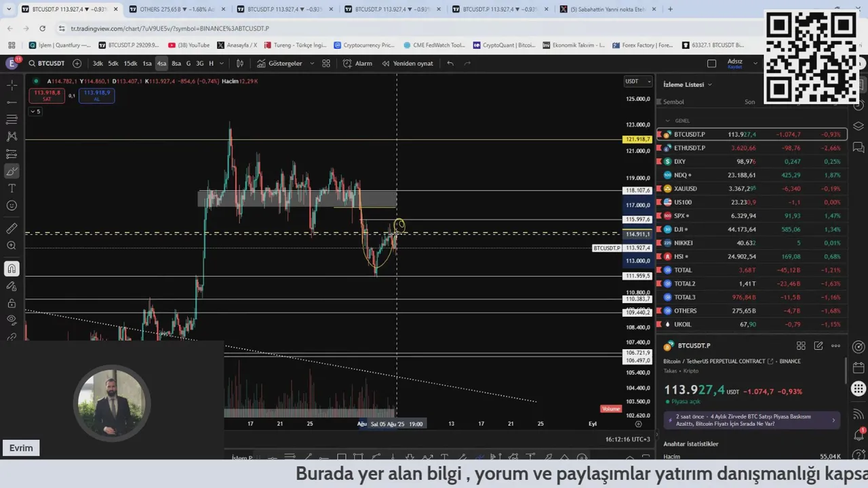
Task: Open the chats panel icon
Action: [858, 147]
